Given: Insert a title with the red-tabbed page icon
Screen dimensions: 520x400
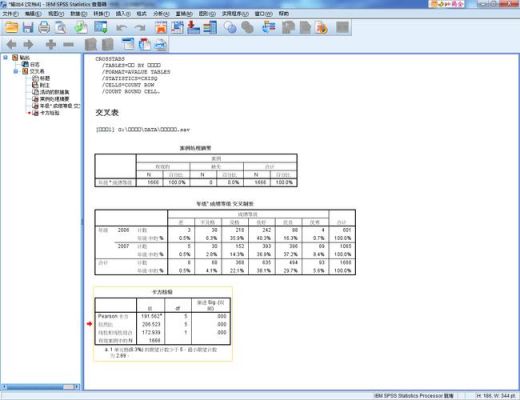Looking at the screenshot, I should coord(144,44).
